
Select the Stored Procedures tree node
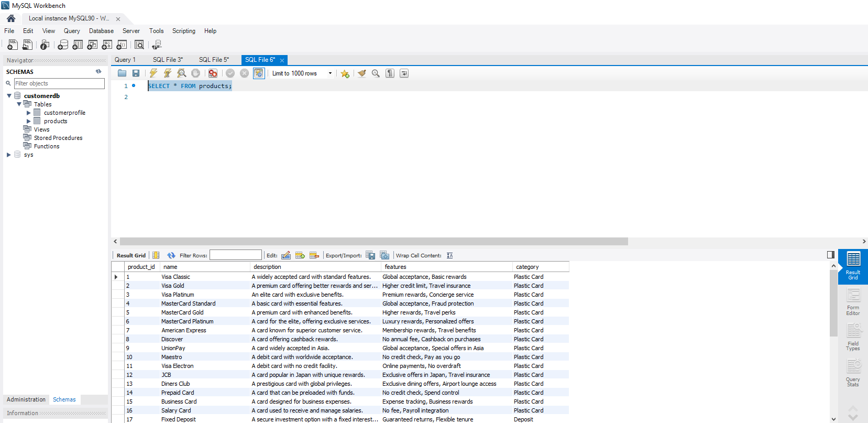(58, 138)
